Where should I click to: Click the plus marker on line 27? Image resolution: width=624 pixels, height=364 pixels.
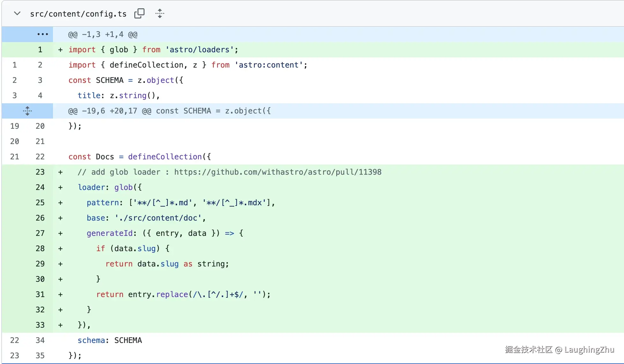(60, 233)
